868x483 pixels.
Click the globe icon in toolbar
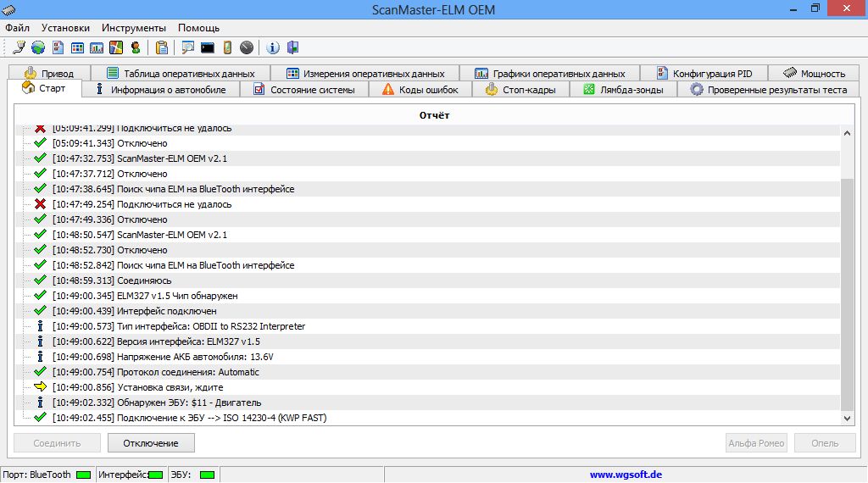click(37, 47)
